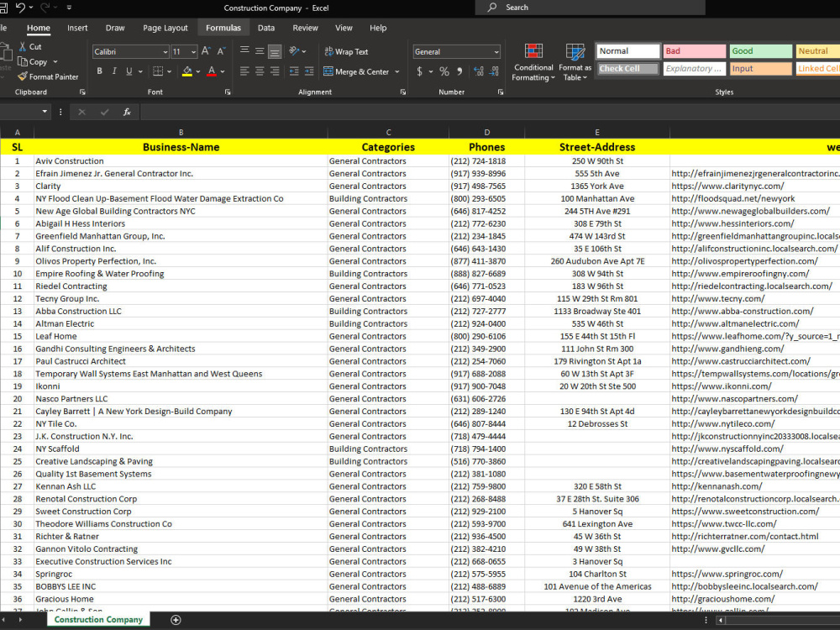Click the title bar Search box

click(590, 8)
